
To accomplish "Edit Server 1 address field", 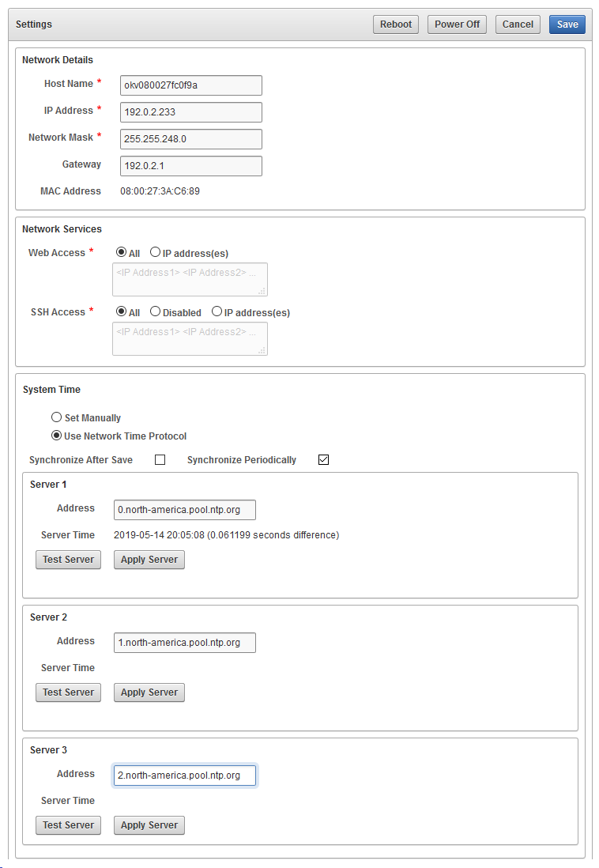I will (x=185, y=510).
